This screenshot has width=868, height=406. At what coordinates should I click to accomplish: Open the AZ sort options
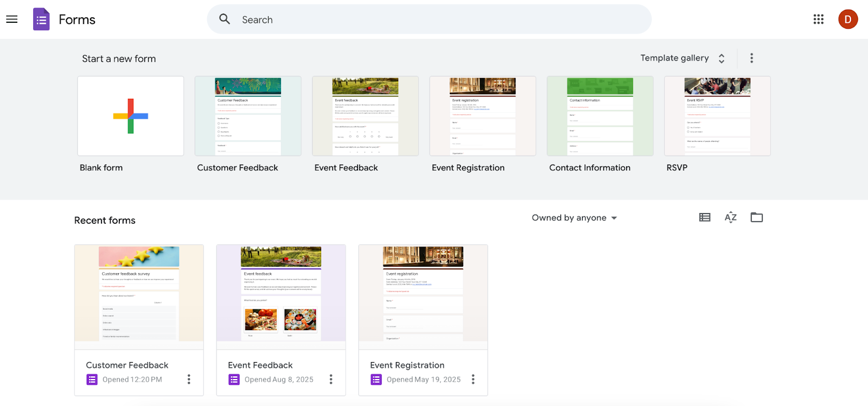[x=731, y=217]
